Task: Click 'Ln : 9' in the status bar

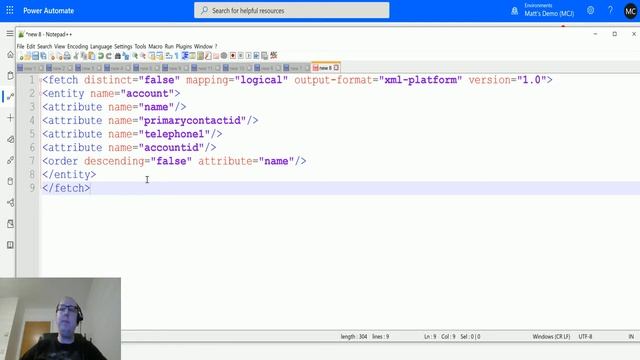Action: [x=430, y=337]
